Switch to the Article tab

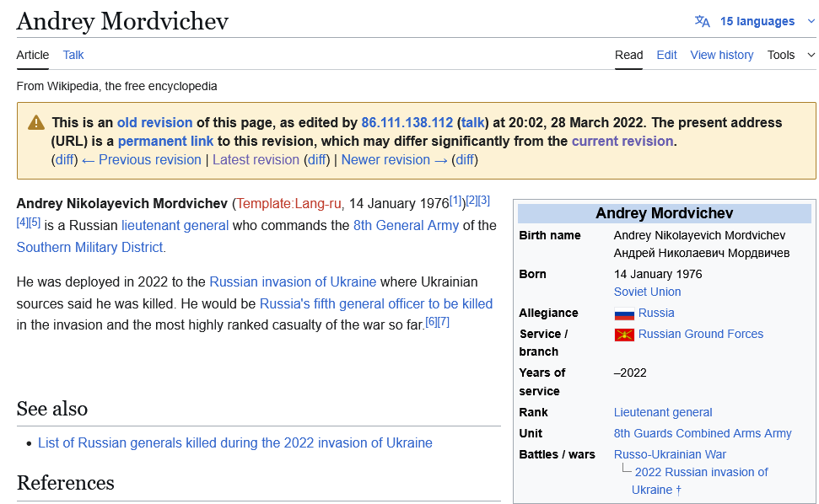[32, 55]
